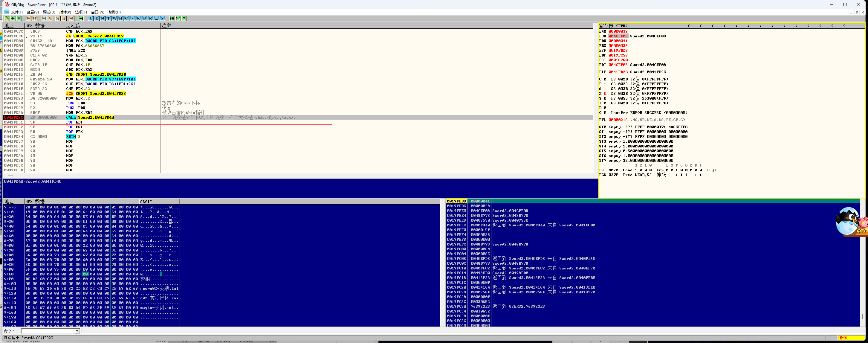Viewport: 868px width, 343px height.
Task: Open the Call stack K window
Action: (x=138, y=18)
